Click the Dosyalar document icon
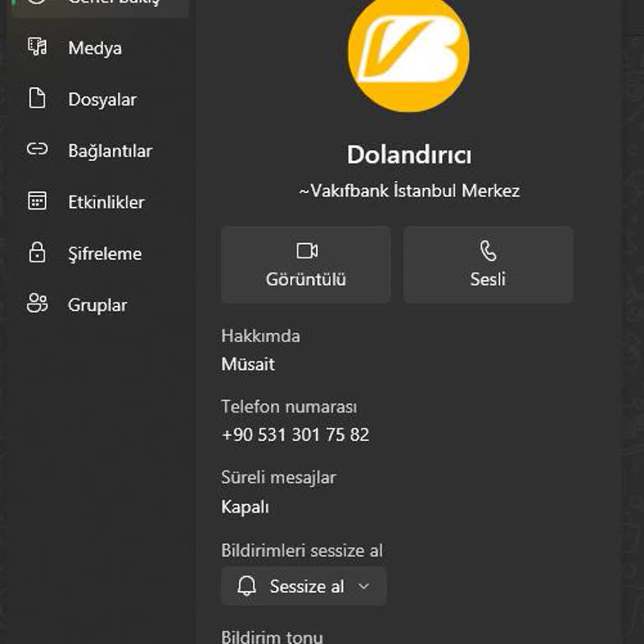The width and height of the screenshot is (644, 644). pyautogui.click(x=37, y=98)
